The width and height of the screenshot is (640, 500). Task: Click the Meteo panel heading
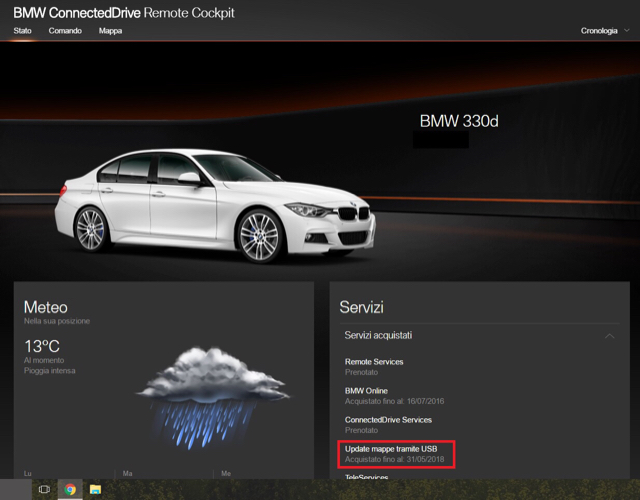click(x=46, y=307)
